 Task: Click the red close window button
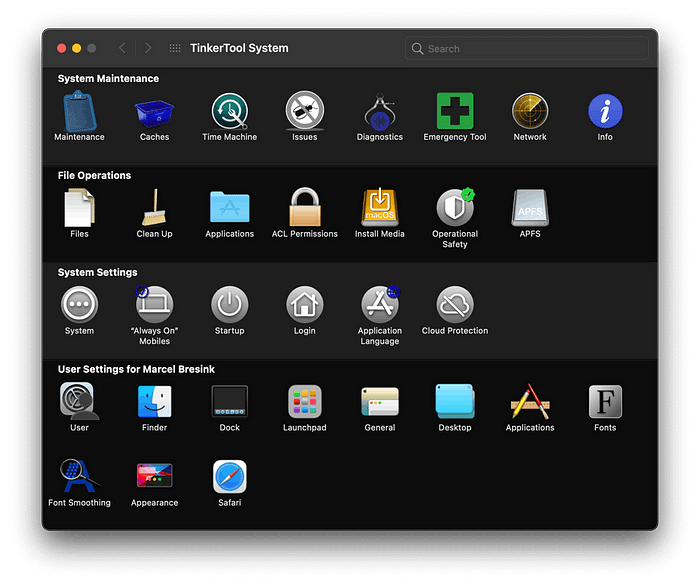point(62,48)
